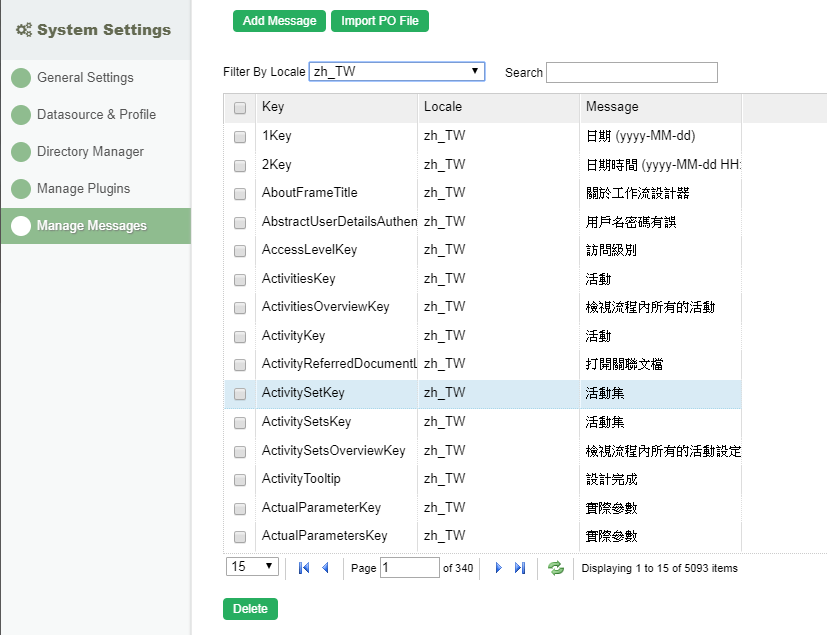Go to previous page arrow
Screen dimensions: 827x635
click(x=325, y=568)
